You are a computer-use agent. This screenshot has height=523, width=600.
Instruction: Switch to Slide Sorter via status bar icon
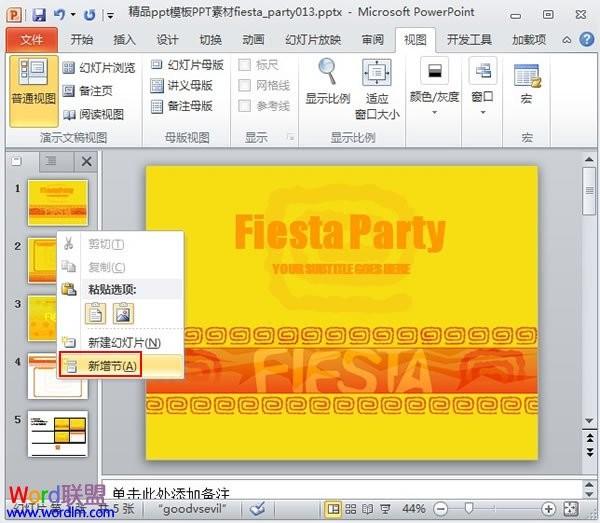tap(351, 509)
